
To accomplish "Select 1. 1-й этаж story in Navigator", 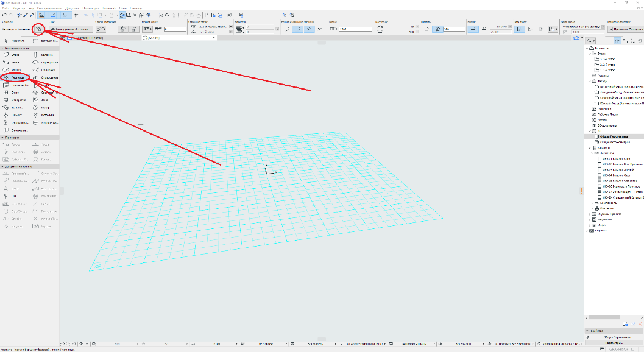I will click(607, 70).
